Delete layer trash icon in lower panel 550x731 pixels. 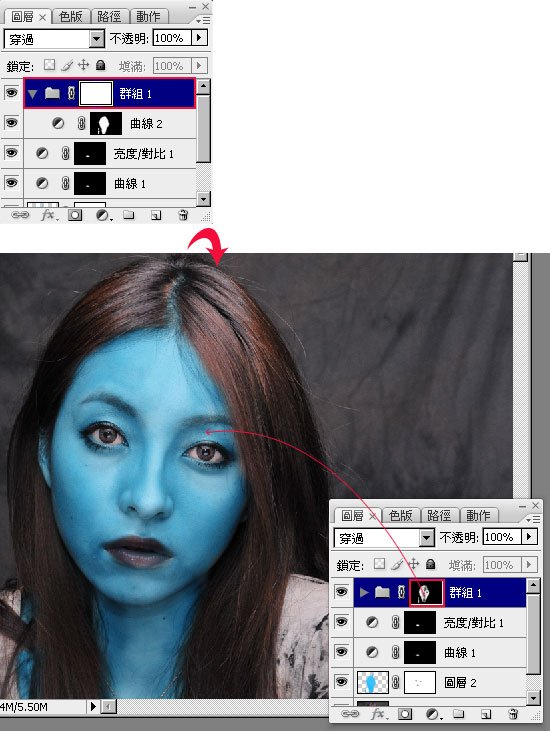tap(513, 713)
